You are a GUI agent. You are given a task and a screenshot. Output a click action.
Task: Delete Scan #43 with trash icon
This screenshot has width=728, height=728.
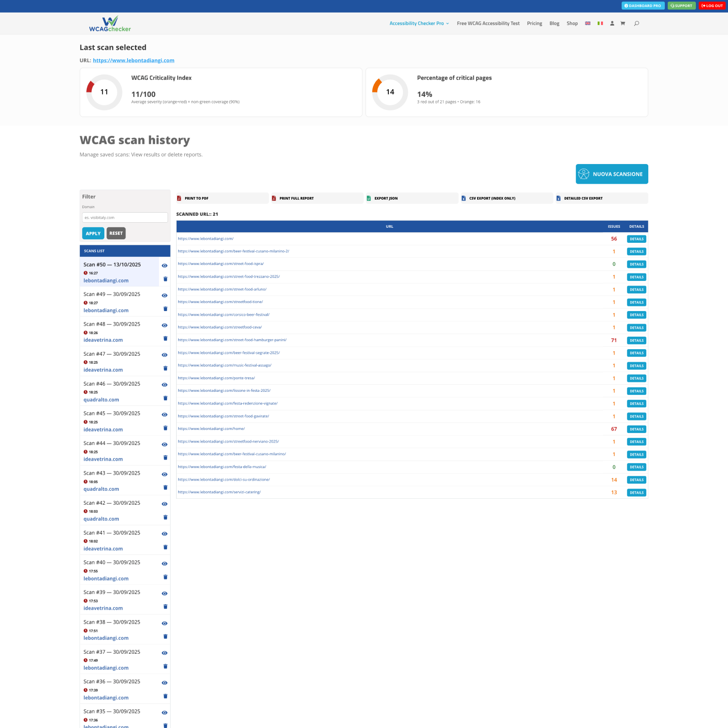coord(166,487)
